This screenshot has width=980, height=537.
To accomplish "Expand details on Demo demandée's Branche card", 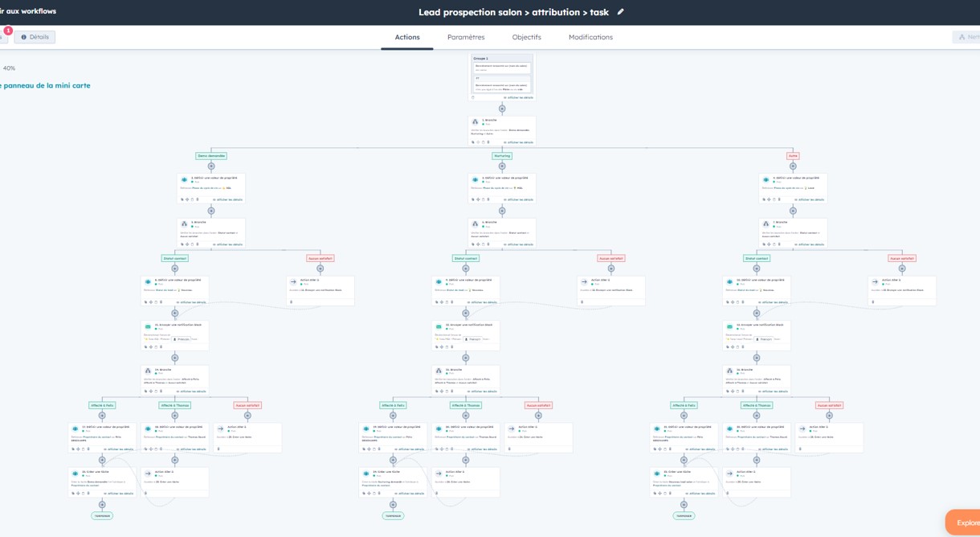I will pos(227,244).
